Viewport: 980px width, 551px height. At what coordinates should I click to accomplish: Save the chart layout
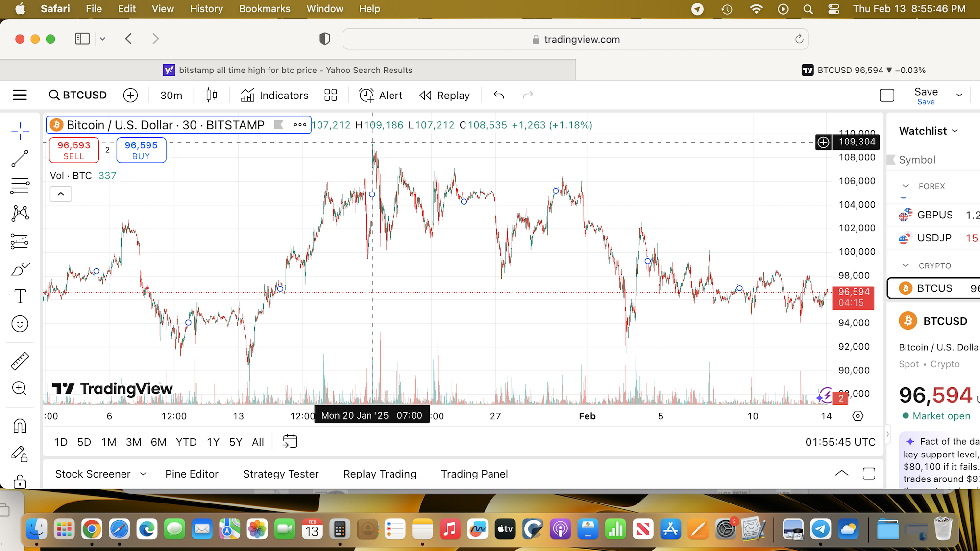point(926,96)
